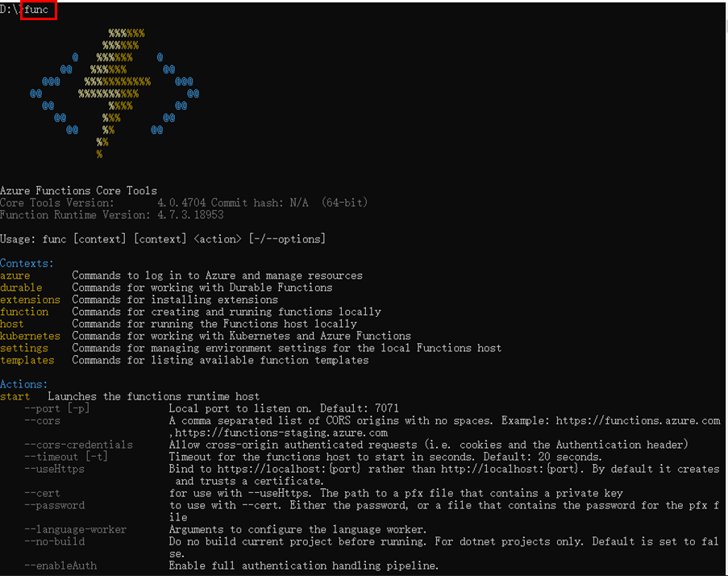The image size is (728, 576).
Task: Click the '(64-bit)' text
Action: point(344,203)
